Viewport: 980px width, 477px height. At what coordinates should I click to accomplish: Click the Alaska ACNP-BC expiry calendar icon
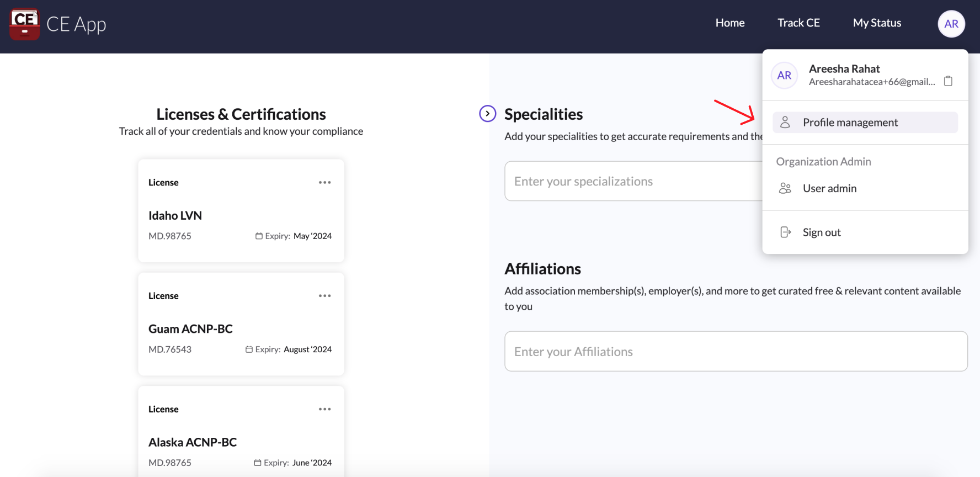(257, 463)
